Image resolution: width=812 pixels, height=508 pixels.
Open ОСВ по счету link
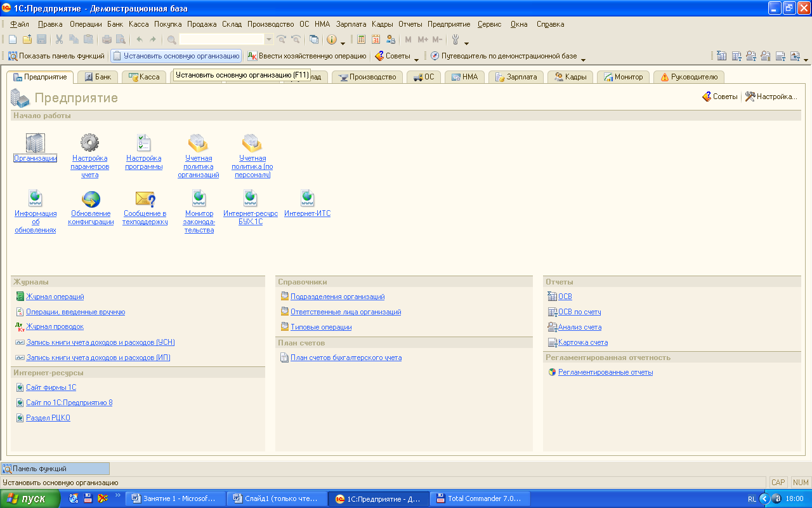pyautogui.click(x=579, y=312)
